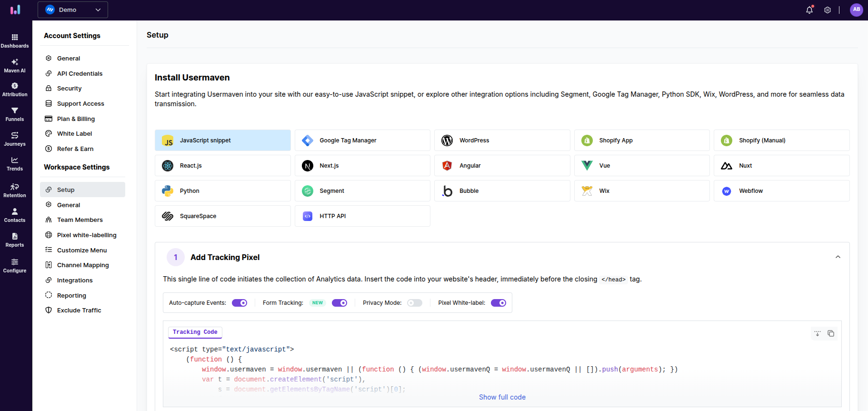Enable the Privacy Mode toggle
Image resolution: width=868 pixels, height=411 pixels.
pos(414,303)
